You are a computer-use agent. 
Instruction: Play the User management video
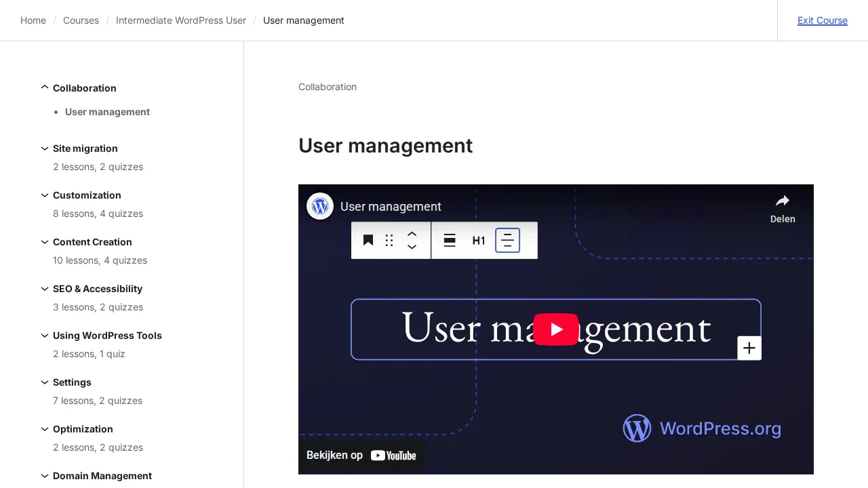coord(556,329)
